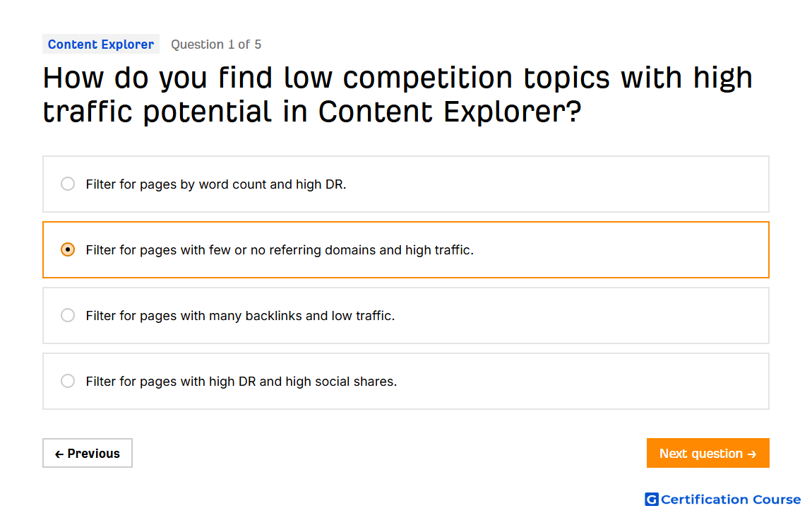Viewport: 812px width, 513px height.
Task: Click the blue Certification Course logo icon
Action: click(652, 500)
